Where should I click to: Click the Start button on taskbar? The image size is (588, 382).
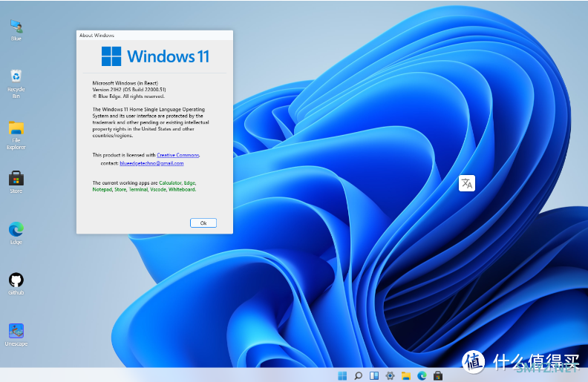(x=342, y=375)
